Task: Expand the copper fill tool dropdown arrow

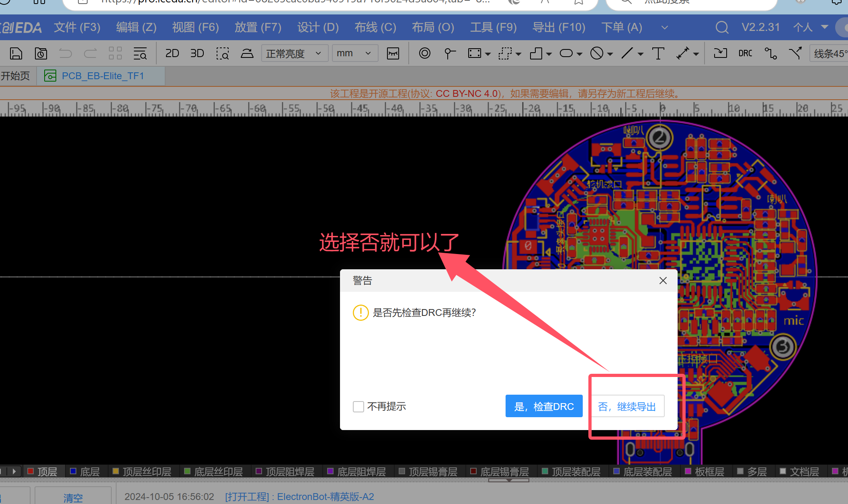Action: pyautogui.click(x=488, y=54)
